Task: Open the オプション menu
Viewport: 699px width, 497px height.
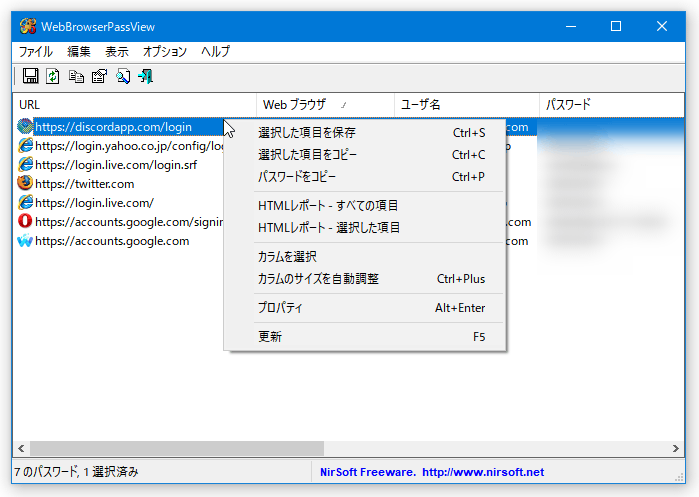Action: pos(164,52)
